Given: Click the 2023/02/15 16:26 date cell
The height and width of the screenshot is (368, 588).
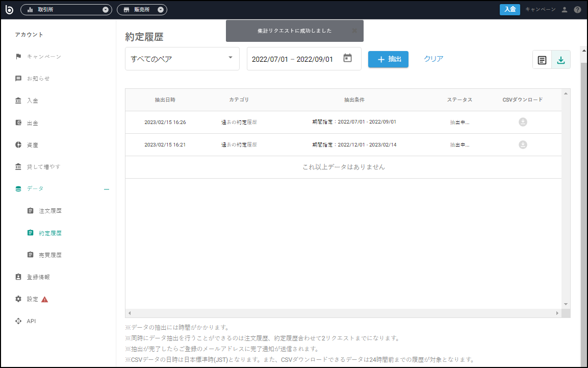Looking at the screenshot, I should [165, 122].
